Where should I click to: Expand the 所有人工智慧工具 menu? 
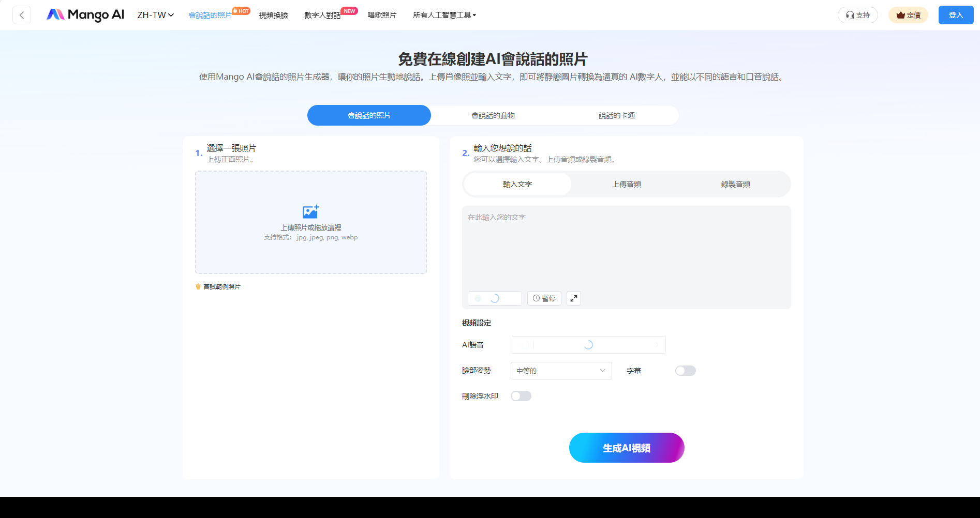point(444,15)
